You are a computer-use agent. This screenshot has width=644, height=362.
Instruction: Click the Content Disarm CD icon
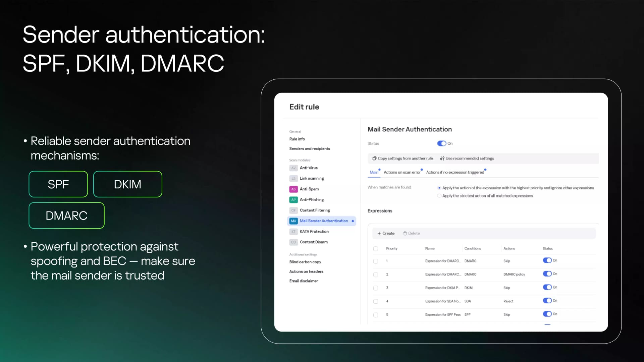tap(293, 242)
